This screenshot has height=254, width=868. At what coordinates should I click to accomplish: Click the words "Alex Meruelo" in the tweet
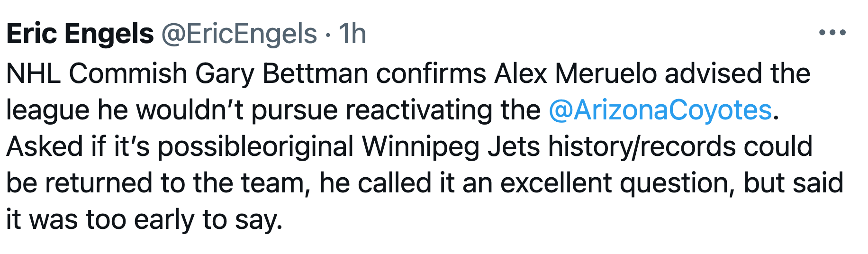[576, 73]
